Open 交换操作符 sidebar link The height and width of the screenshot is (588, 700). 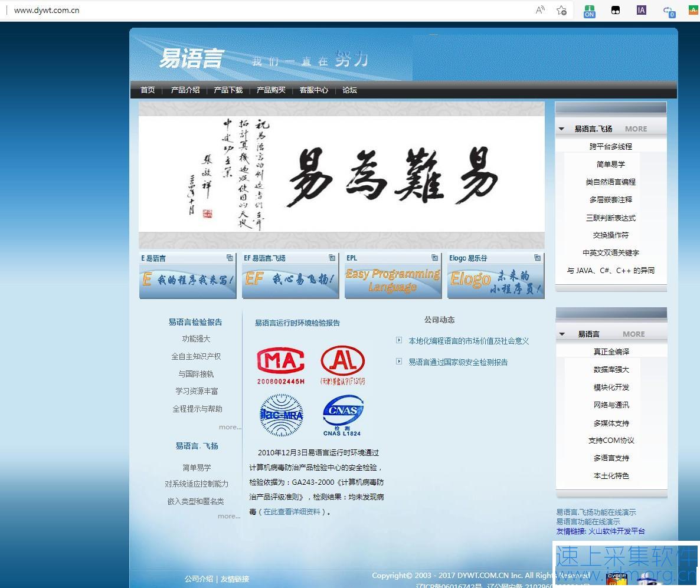pyautogui.click(x=611, y=235)
